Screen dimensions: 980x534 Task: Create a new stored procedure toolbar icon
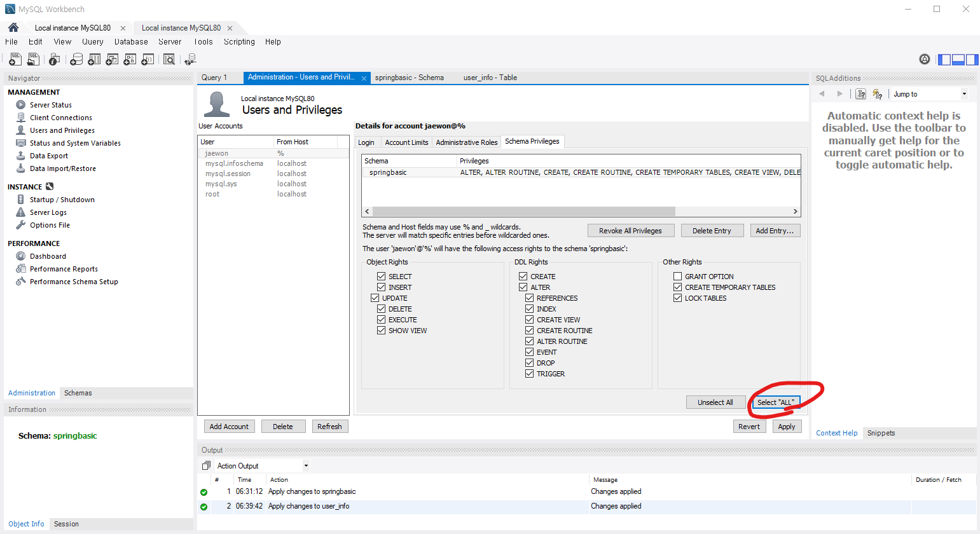pos(130,59)
